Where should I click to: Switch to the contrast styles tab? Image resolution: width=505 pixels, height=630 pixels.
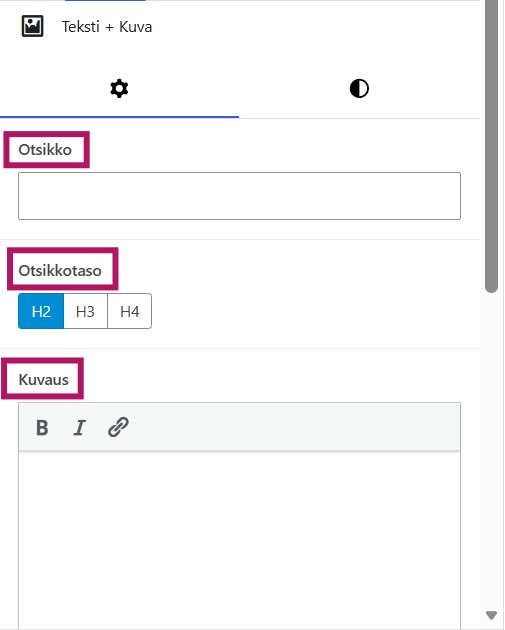click(359, 89)
